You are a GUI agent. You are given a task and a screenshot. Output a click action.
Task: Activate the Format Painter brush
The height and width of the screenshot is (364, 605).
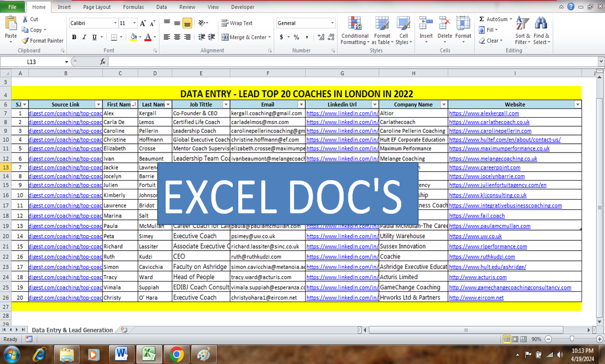[26, 41]
